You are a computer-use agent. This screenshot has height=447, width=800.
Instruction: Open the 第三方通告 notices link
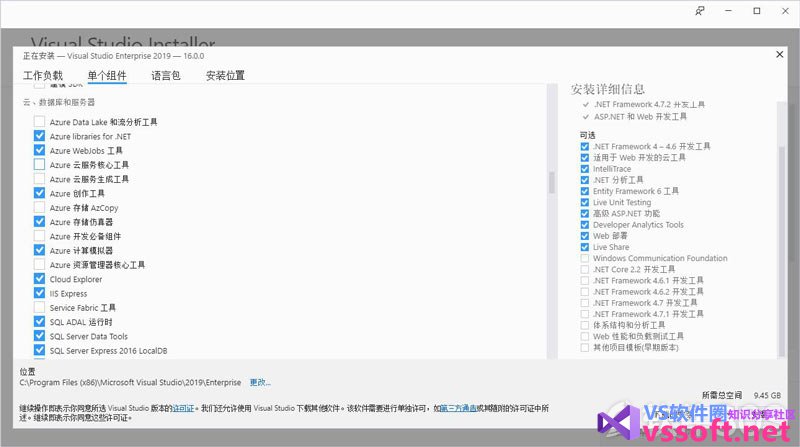(459, 408)
